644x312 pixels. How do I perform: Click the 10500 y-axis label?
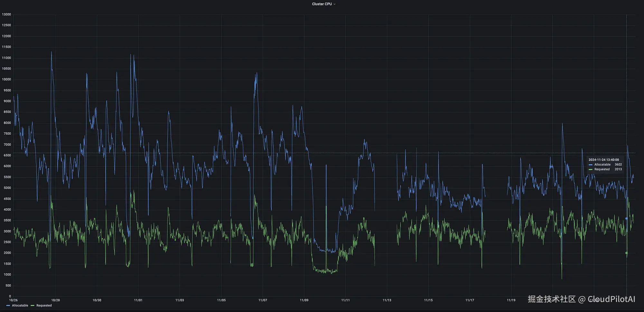pos(6,69)
